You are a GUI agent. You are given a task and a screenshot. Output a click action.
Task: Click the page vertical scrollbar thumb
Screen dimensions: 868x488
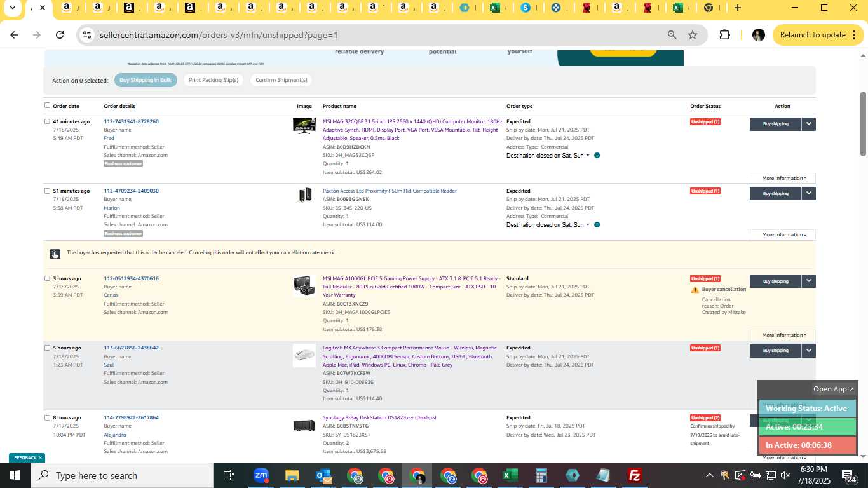(863, 124)
